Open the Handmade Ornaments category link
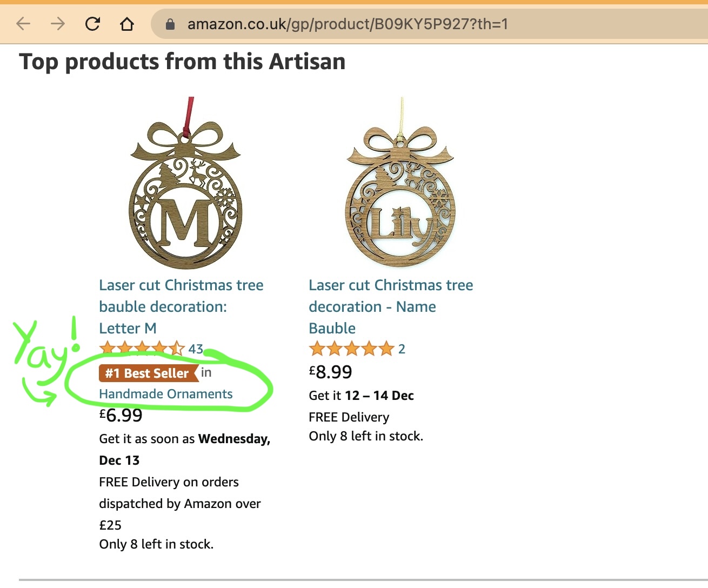 (x=165, y=394)
